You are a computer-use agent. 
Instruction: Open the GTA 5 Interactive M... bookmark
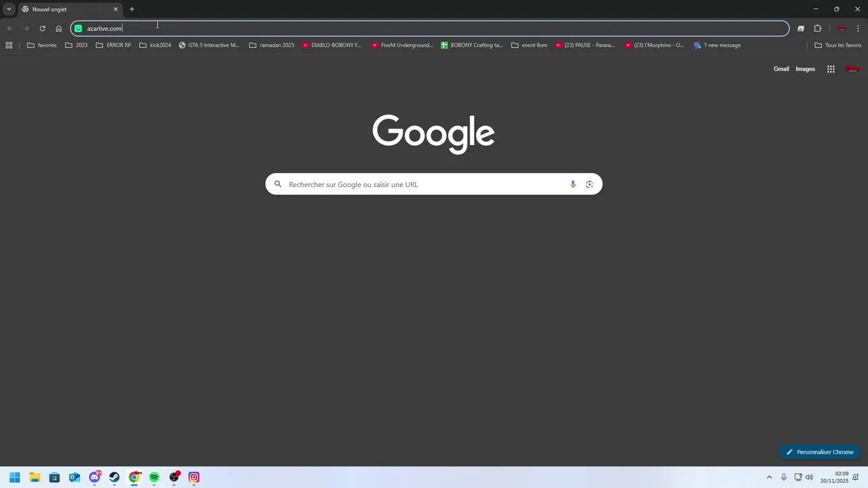click(x=209, y=45)
